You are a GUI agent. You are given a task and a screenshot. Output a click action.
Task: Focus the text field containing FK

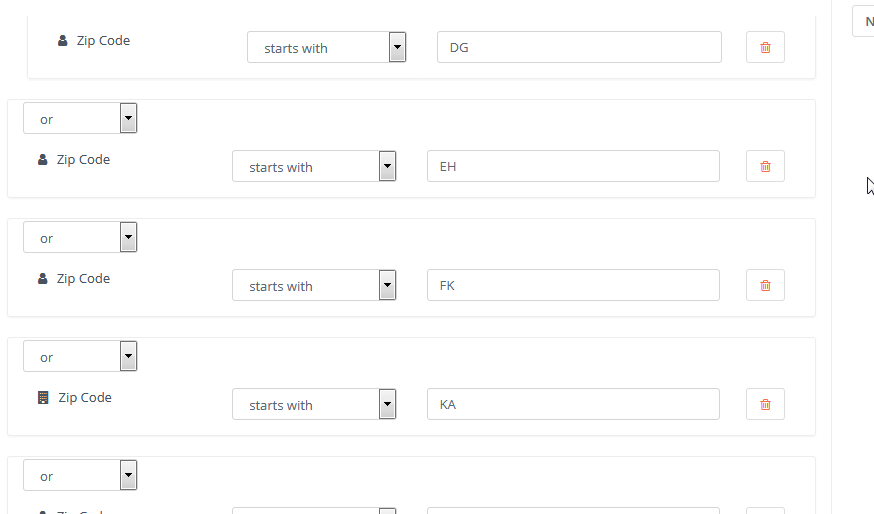click(x=574, y=285)
